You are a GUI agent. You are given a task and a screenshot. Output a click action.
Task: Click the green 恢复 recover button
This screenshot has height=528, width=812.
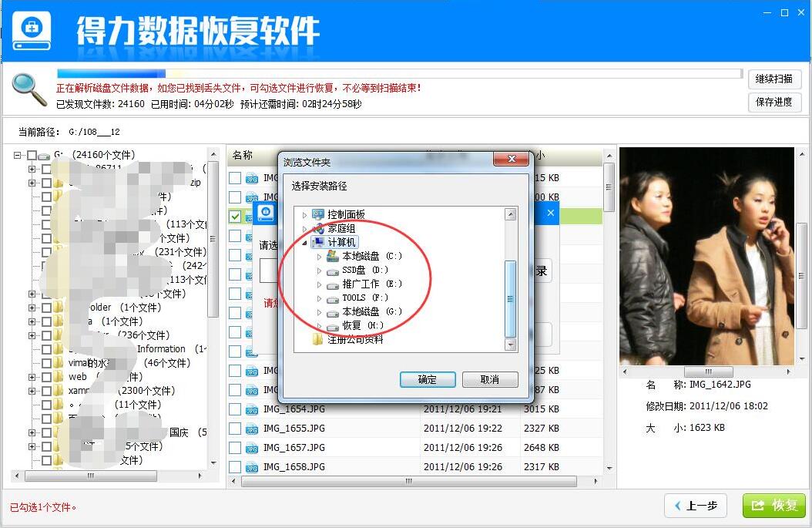773,505
